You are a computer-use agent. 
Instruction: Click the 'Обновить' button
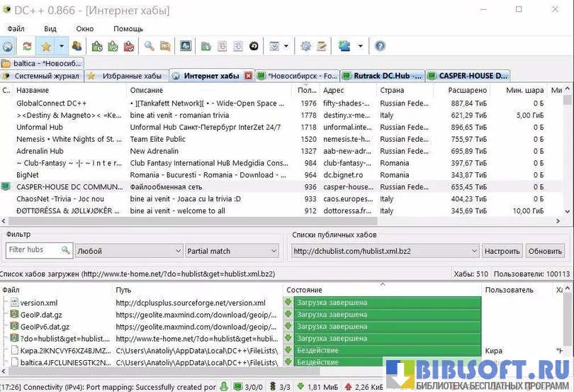click(545, 251)
